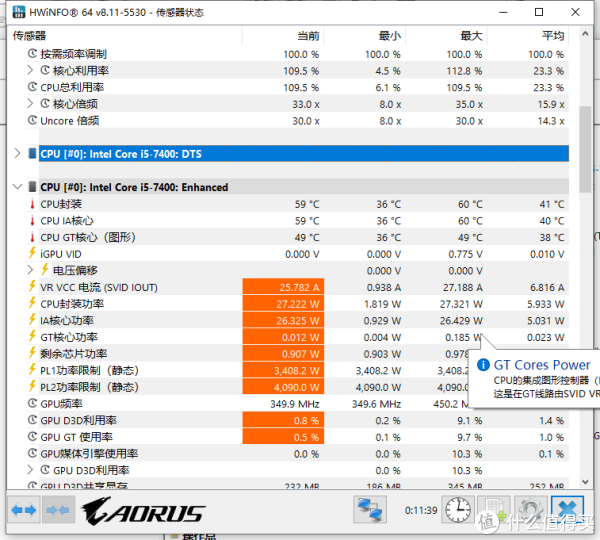Select the Uncore 倍频 row label
This screenshot has width=600, height=540.
point(70,121)
